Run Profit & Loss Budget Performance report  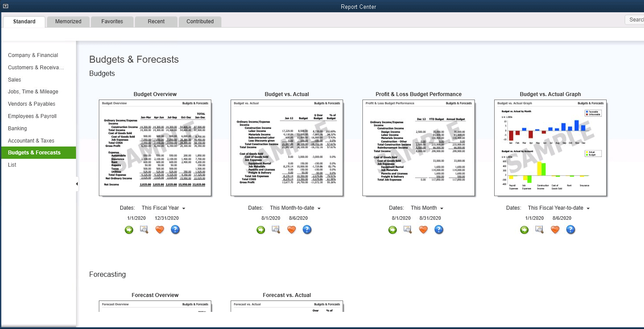392,229
